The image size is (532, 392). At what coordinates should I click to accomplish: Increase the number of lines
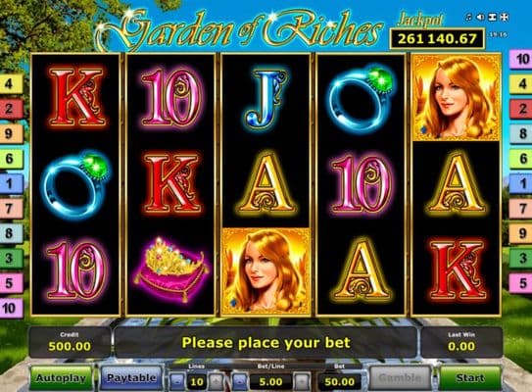[216, 381]
